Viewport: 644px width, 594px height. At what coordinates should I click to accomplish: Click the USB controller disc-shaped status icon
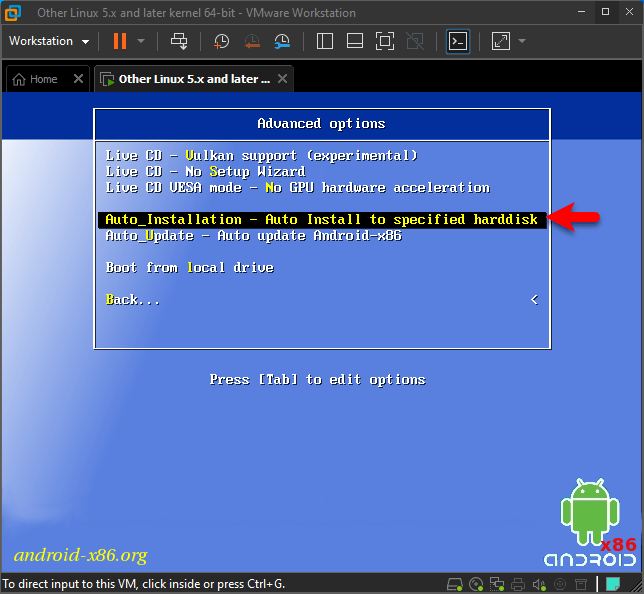[560, 584]
